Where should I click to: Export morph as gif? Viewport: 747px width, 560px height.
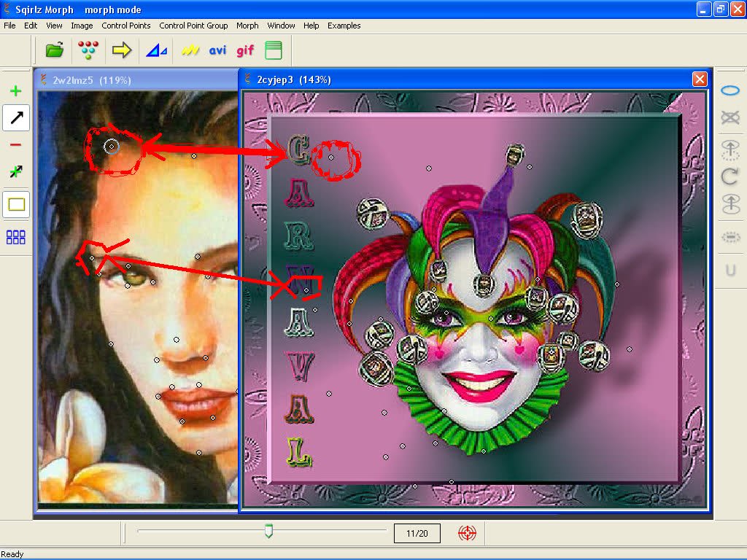pyautogui.click(x=245, y=50)
